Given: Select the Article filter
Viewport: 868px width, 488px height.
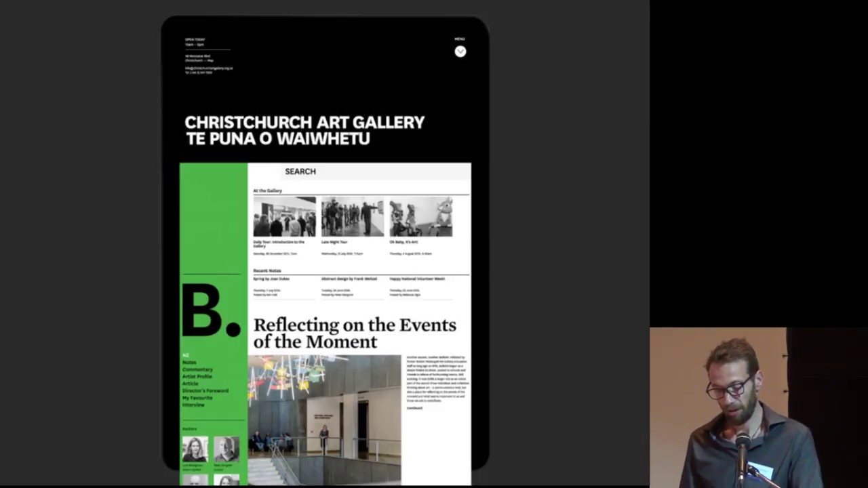Looking at the screenshot, I should coord(190,384).
